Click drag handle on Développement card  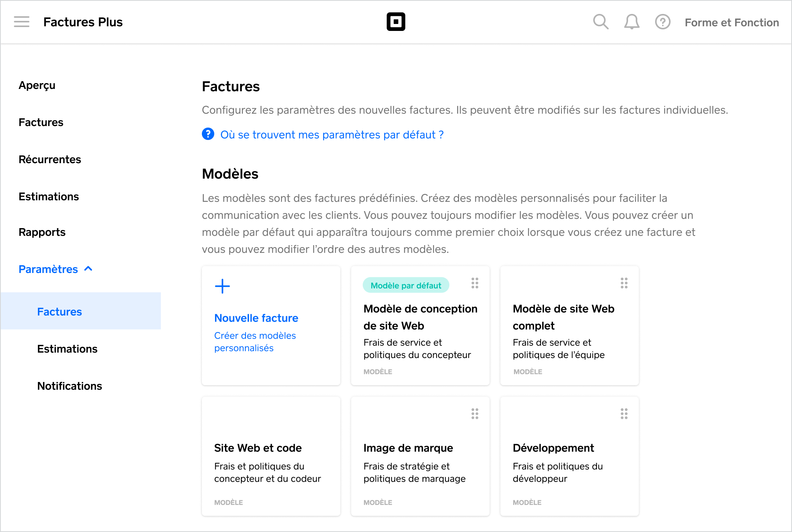(x=624, y=414)
